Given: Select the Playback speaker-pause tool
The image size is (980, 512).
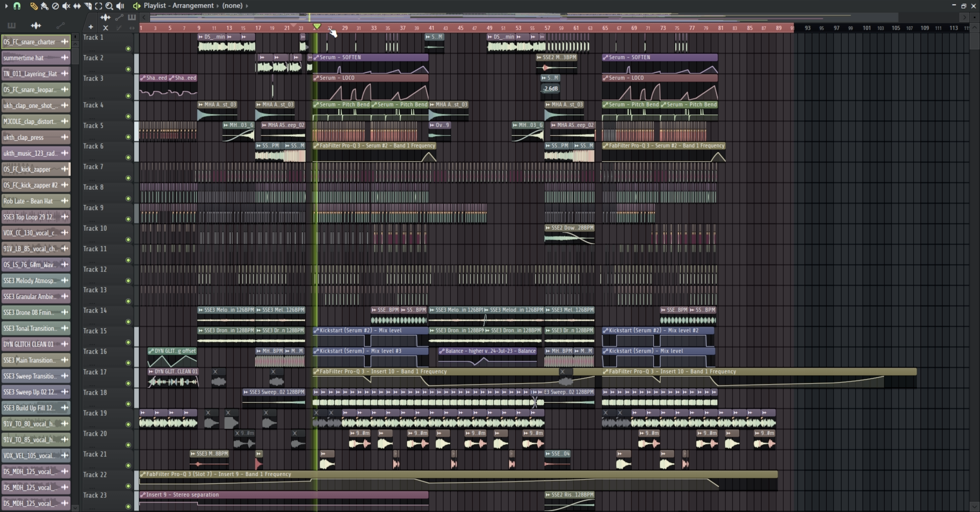Looking at the screenshot, I should tap(120, 6).
